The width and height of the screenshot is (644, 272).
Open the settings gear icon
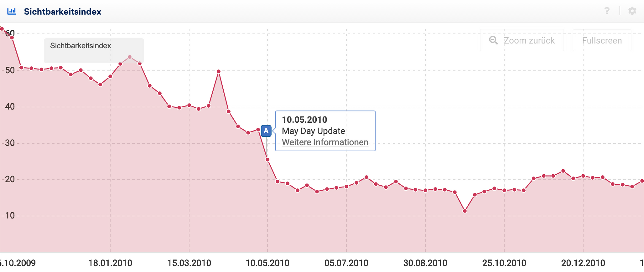click(x=632, y=11)
